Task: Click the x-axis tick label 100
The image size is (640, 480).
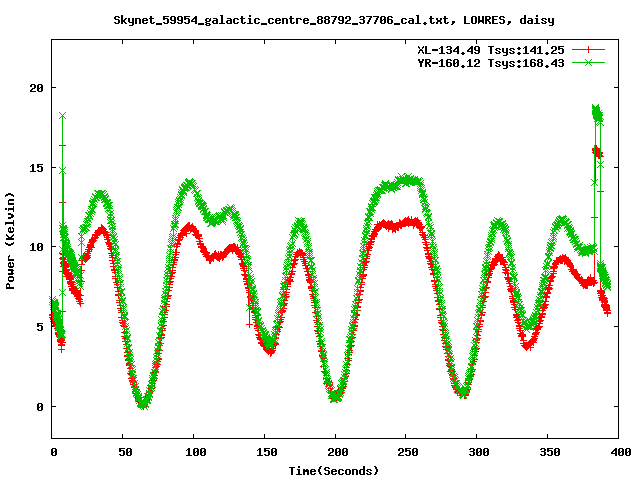Action: 196,452
